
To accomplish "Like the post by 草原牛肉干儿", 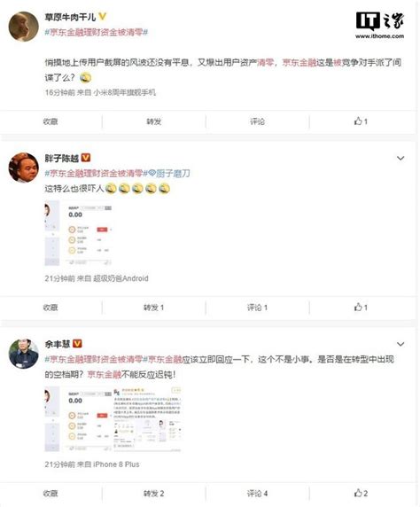I will pyautogui.click(x=361, y=121).
